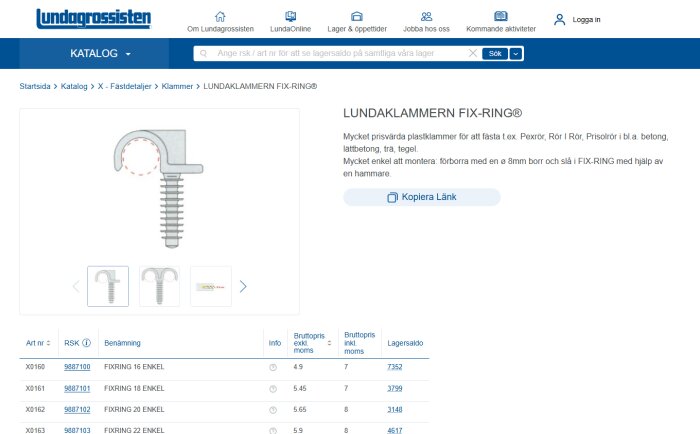
Task: Click Lager & öppettider menu label
Action: coord(357,29)
